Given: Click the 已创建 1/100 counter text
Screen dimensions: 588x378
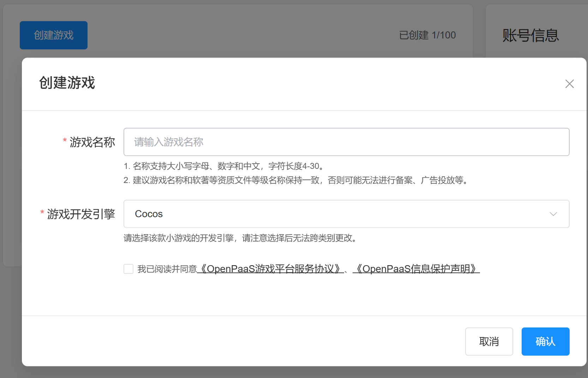Looking at the screenshot, I should pyautogui.click(x=427, y=35).
